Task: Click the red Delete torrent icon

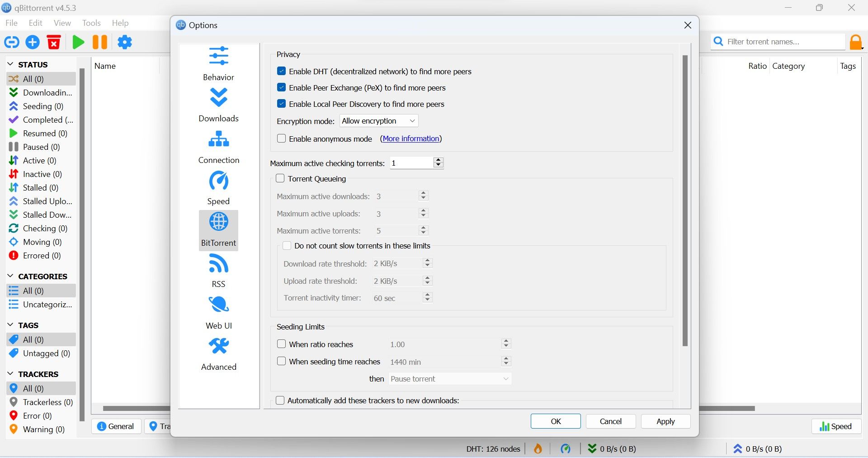Action: tap(54, 42)
